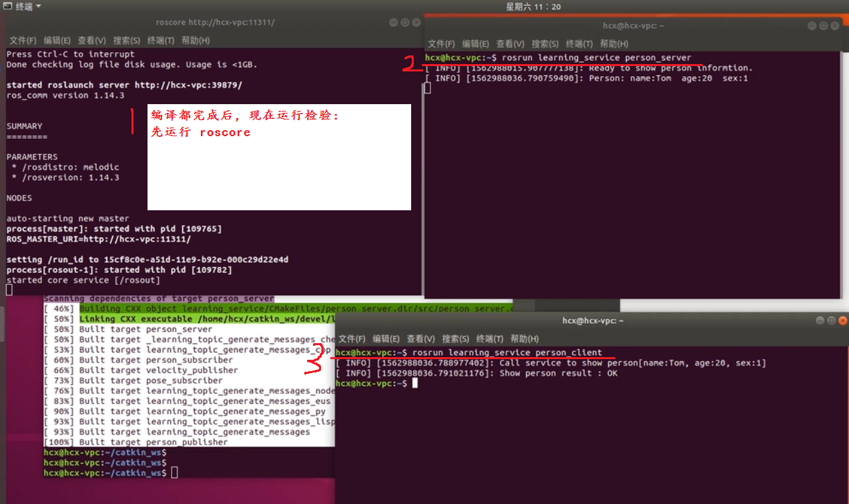Minimize the roscore terminal window

point(394,23)
